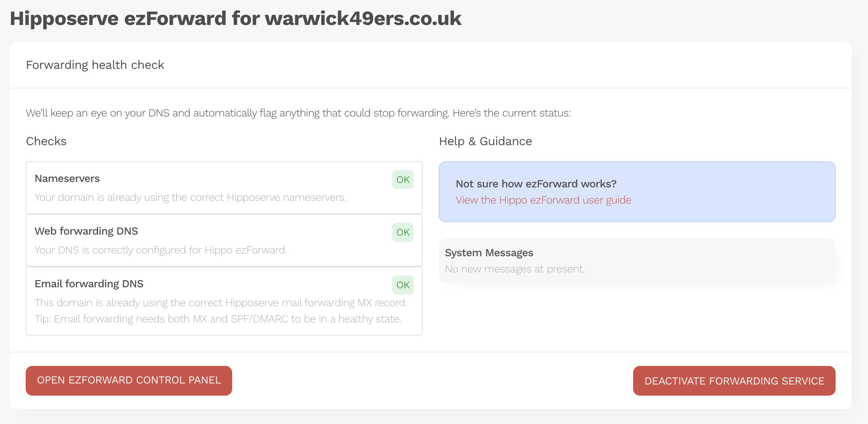Click the Hippo ezForward DNS configured message
Viewport: 868px width, 424px height.
coord(161,250)
